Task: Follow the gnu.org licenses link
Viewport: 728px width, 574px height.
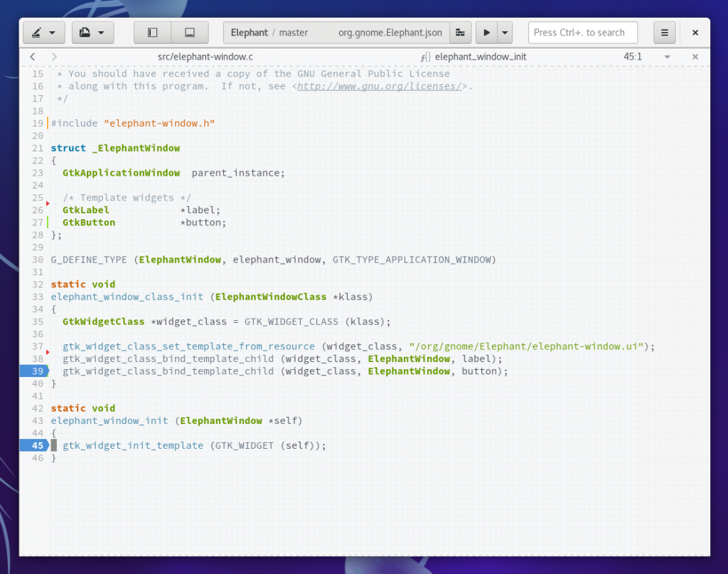Action: (379, 86)
